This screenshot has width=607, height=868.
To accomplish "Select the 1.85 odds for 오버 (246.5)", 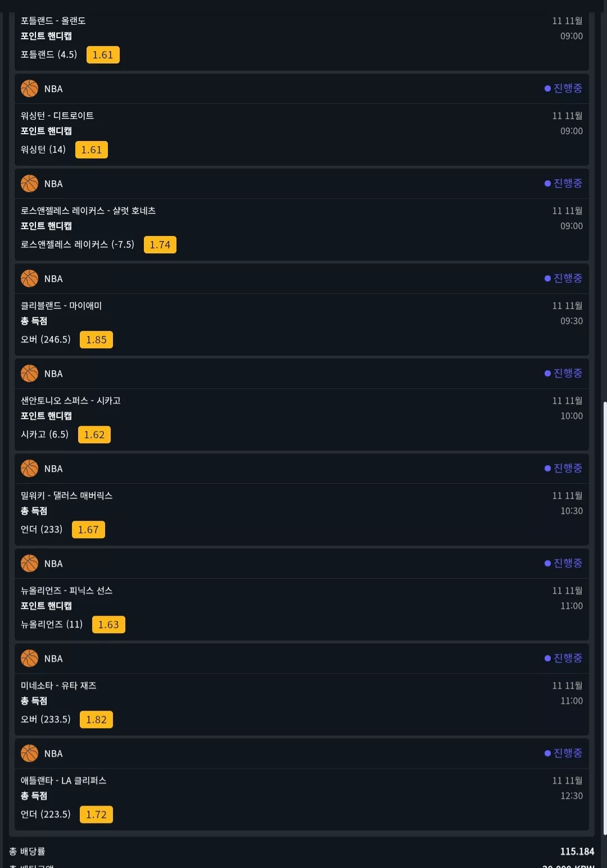I will [x=96, y=340].
